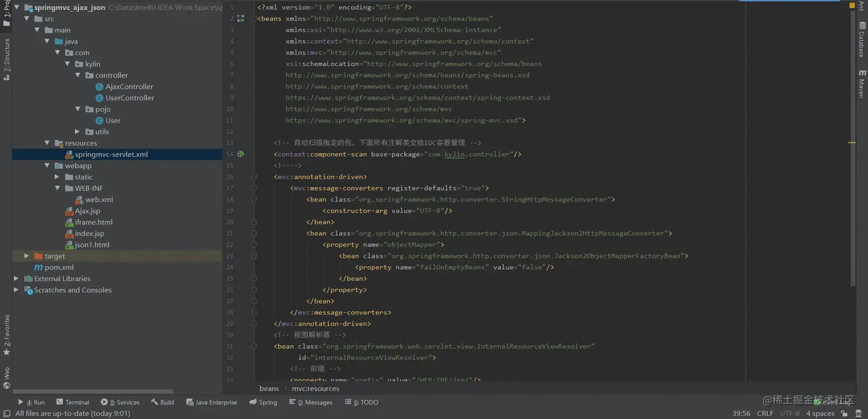
Task: Open the Terminal tool window
Action: (72, 402)
